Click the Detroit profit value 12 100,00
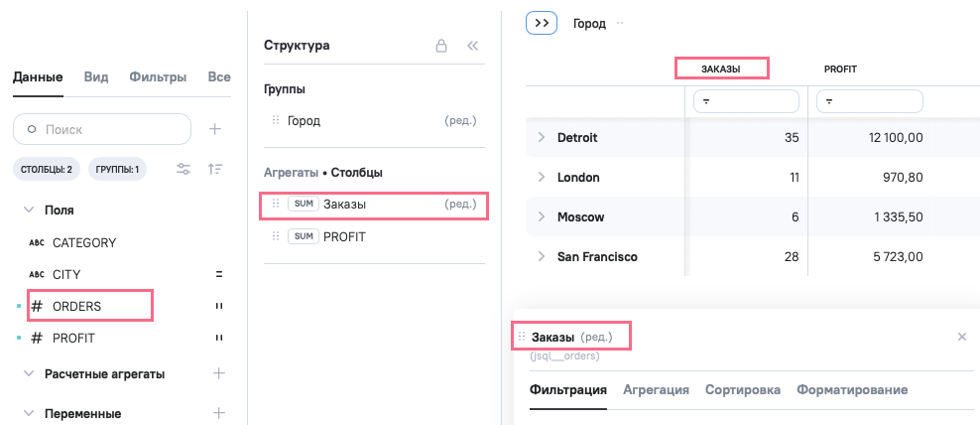The width and height of the screenshot is (980, 425). (896, 137)
